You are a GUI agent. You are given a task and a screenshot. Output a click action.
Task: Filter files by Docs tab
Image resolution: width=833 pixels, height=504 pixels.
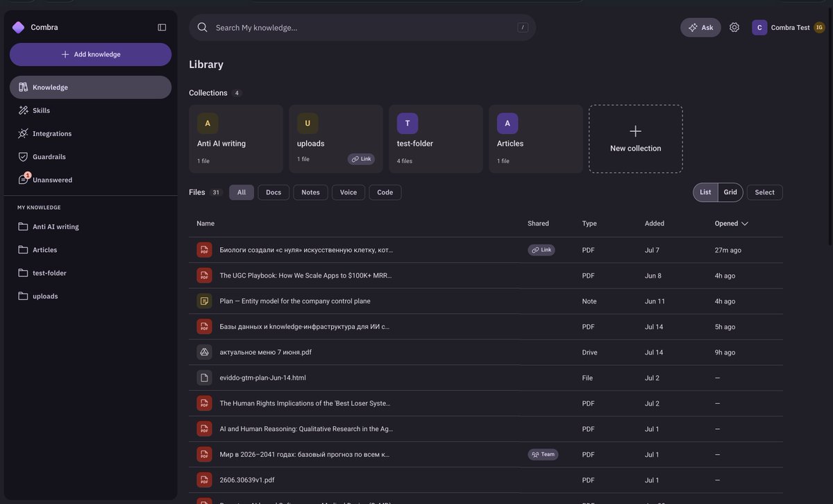[x=274, y=192]
